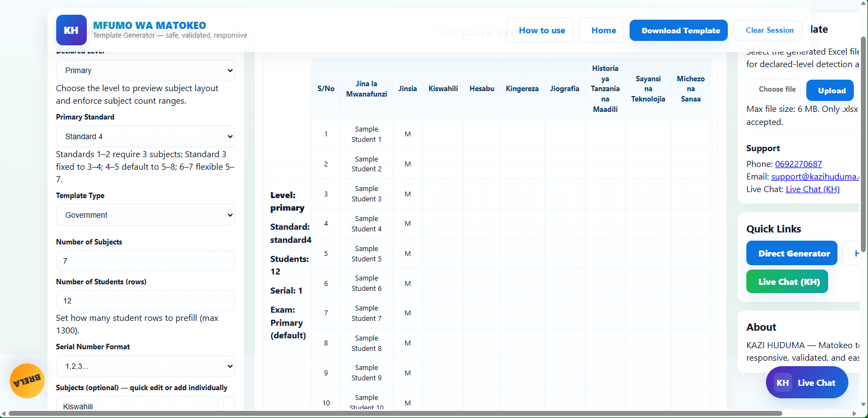
Task: Click the Jinsia column header
Action: (x=408, y=89)
